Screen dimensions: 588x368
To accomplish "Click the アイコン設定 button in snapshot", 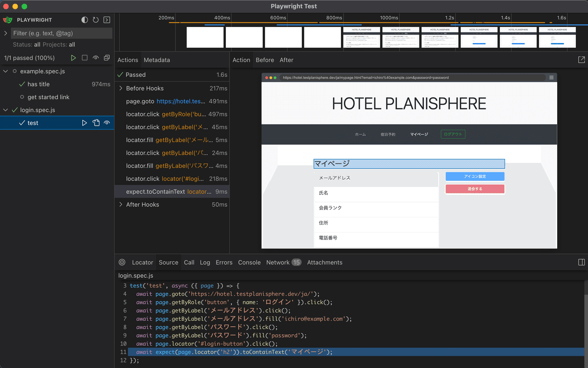I will pyautogui.click(x=475, y=176).
